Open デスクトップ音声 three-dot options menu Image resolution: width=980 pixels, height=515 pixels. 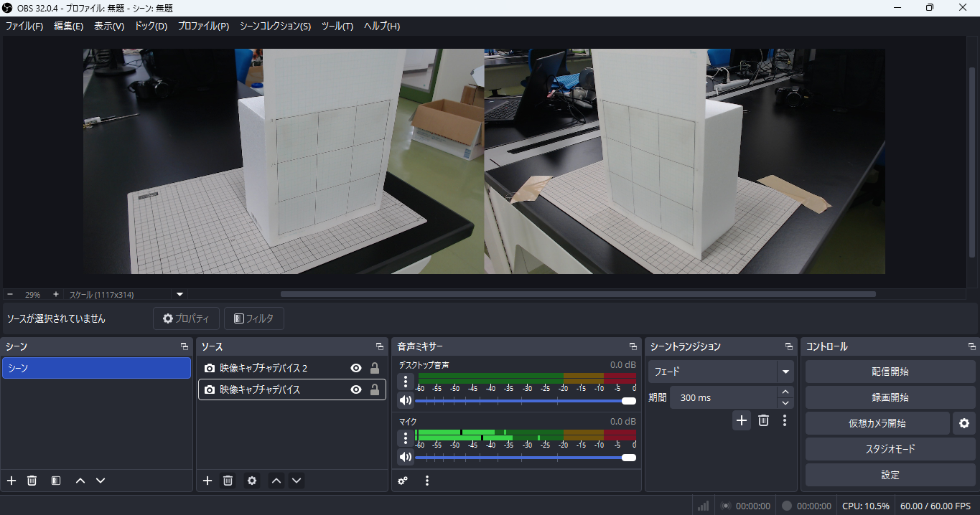click(406, 382)
